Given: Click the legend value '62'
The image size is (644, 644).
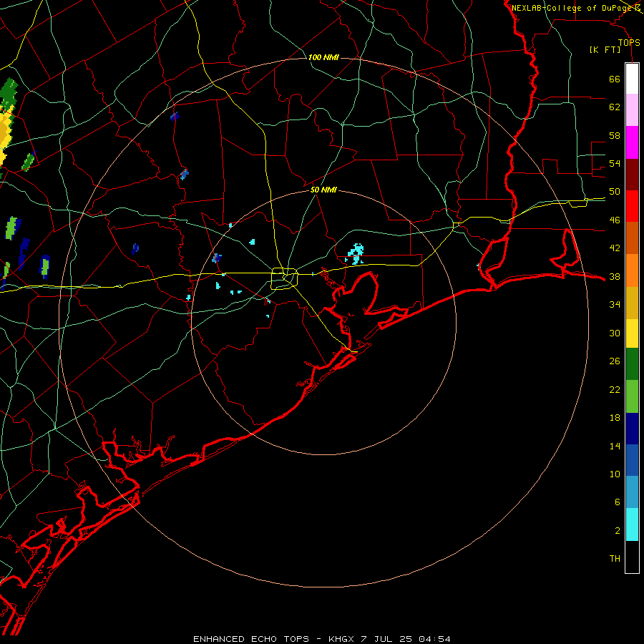Looking at the screenshot, I should coord(615,107).
